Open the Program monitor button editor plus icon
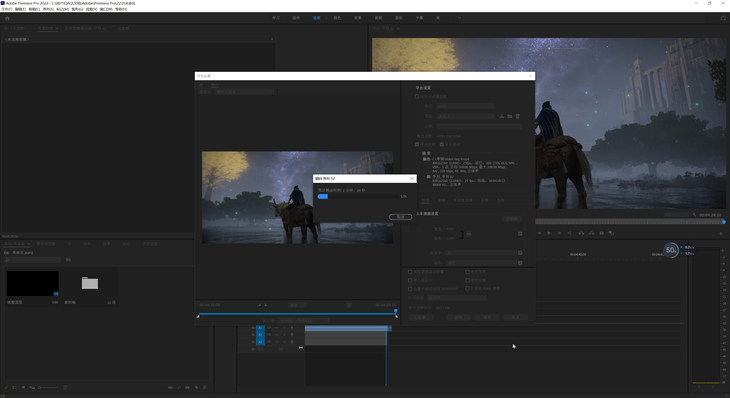 pyautogui.click(x=721, y=233)
